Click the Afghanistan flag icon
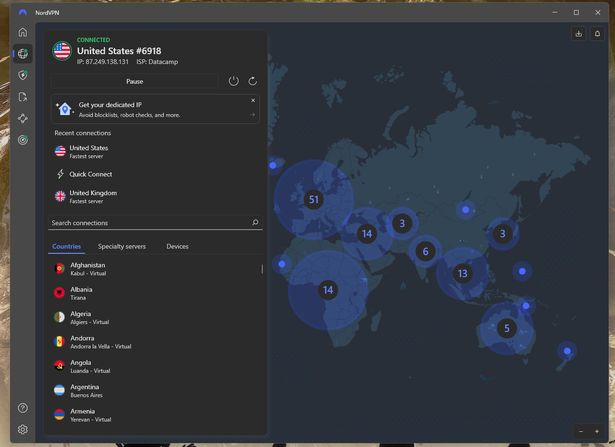615x447 pixels. click(59, 269)
